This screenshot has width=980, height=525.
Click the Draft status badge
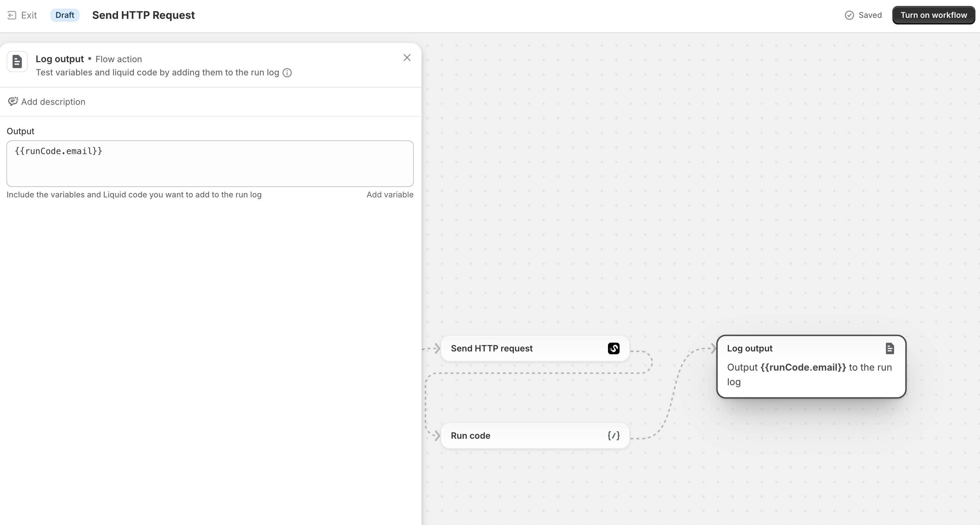(x=65, y=15)
